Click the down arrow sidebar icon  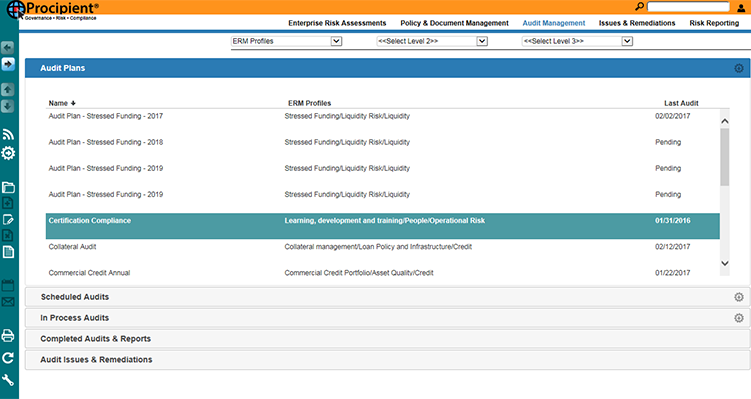coord(8,106)
